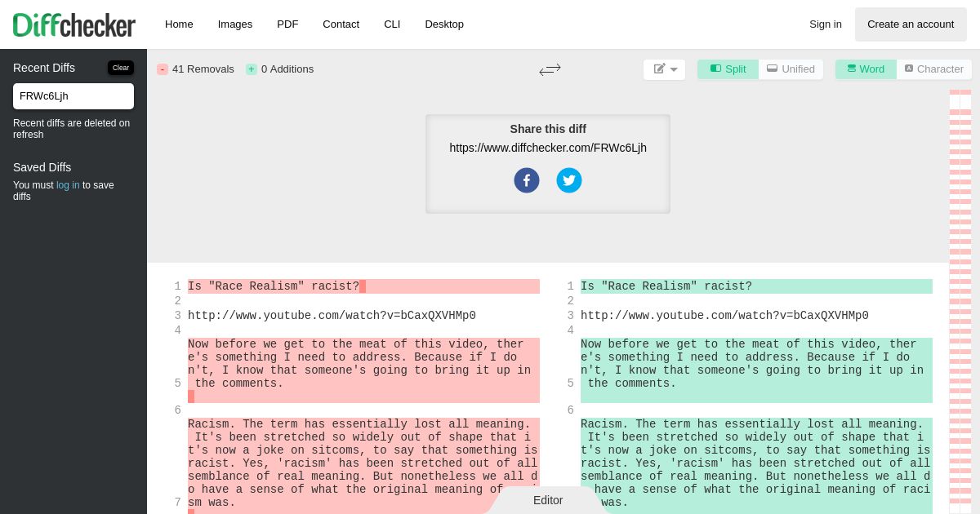Select Word-level diff mode
980x514 pixels.
tap(866, 69)
